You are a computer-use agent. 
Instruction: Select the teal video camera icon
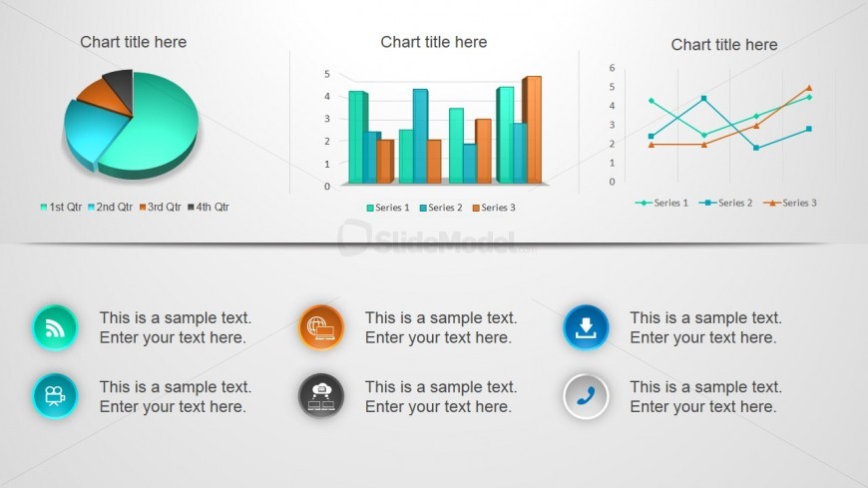coord(54,396)
